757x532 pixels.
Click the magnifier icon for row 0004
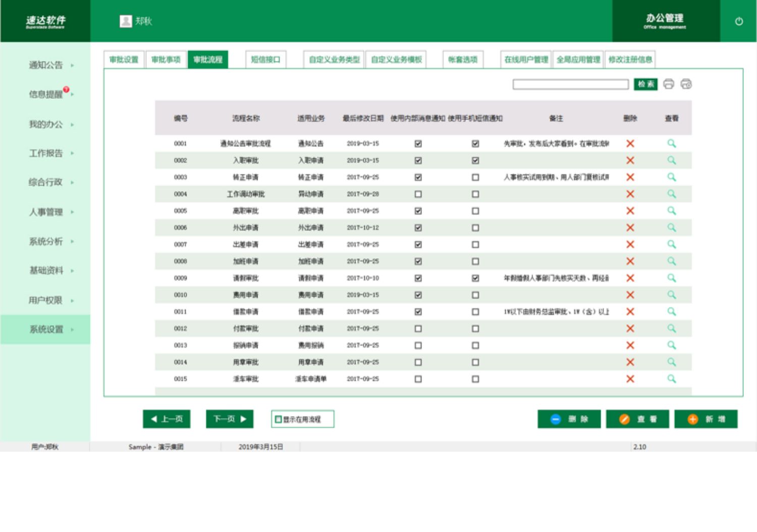[x=672, y=194]
